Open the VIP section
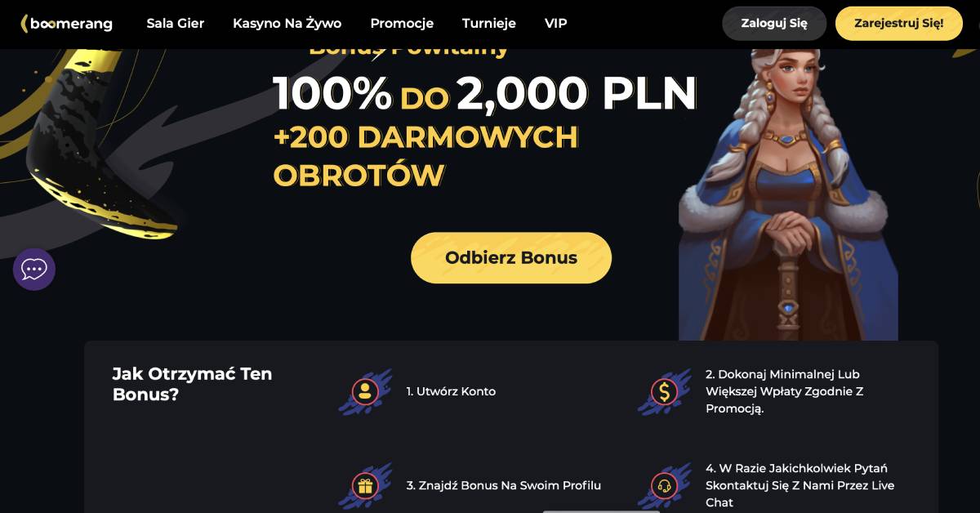Screen dimensions: 980x513 point(556,24)
